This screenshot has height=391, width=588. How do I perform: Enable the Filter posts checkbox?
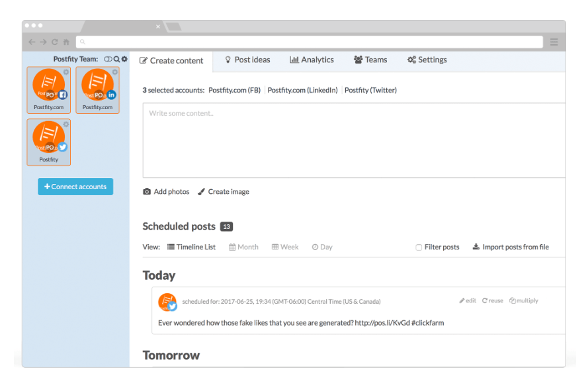[419, 247]
